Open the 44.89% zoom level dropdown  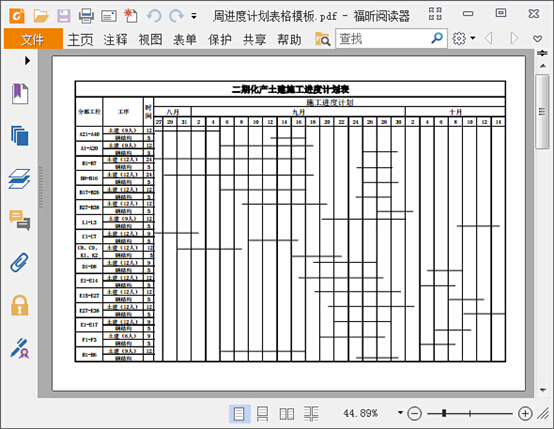click(400, 412)
